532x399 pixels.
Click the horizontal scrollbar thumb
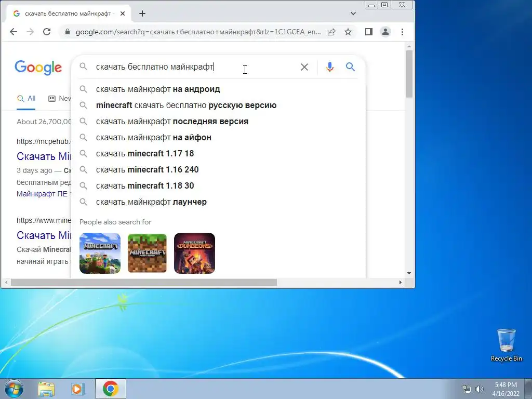click(x=144, y=282)
